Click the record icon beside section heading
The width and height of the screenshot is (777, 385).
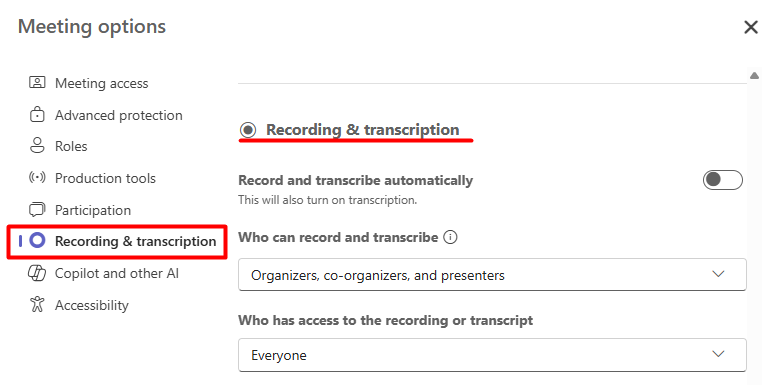tap(248, 130)
